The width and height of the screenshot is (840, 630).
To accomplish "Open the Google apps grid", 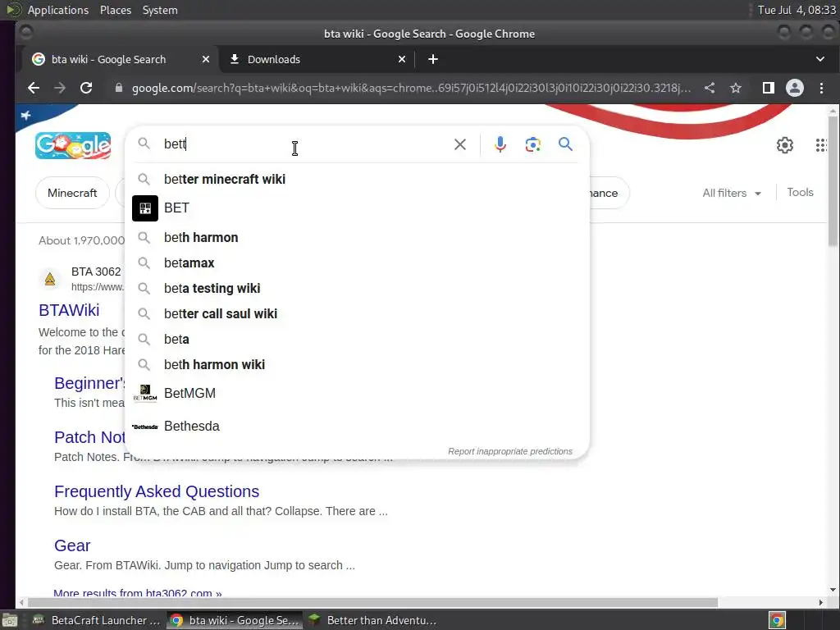I will click(821, 145).
